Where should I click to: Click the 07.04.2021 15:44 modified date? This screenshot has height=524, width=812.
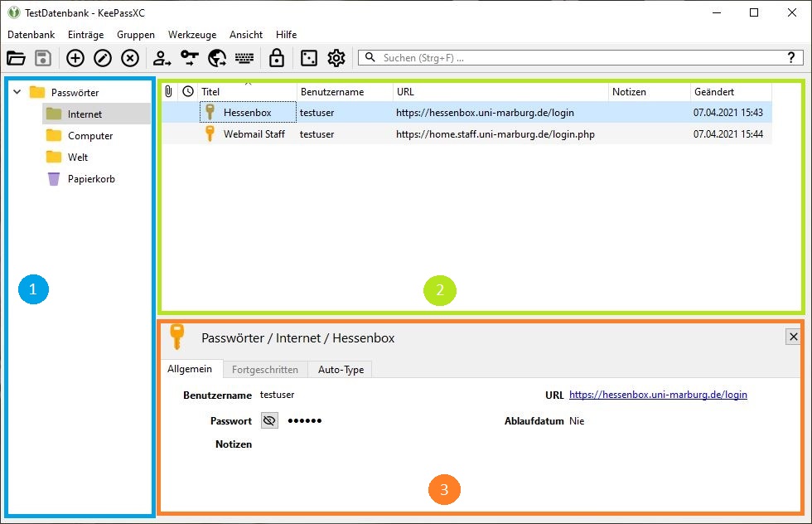point(728,133)
